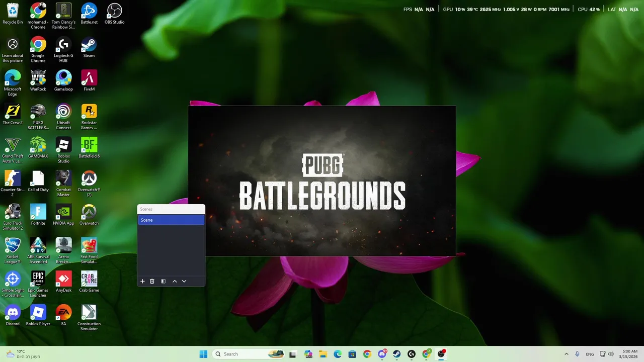Open the Roblox Player desktop shortcut
644x362 pixels.
pyautogui.click(x=38, y=315)
